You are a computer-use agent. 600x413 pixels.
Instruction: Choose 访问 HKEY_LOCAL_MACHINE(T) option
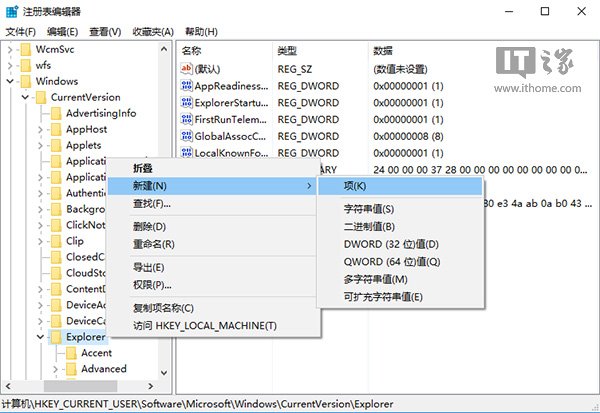pyautogui.click(x=212, y=326)
